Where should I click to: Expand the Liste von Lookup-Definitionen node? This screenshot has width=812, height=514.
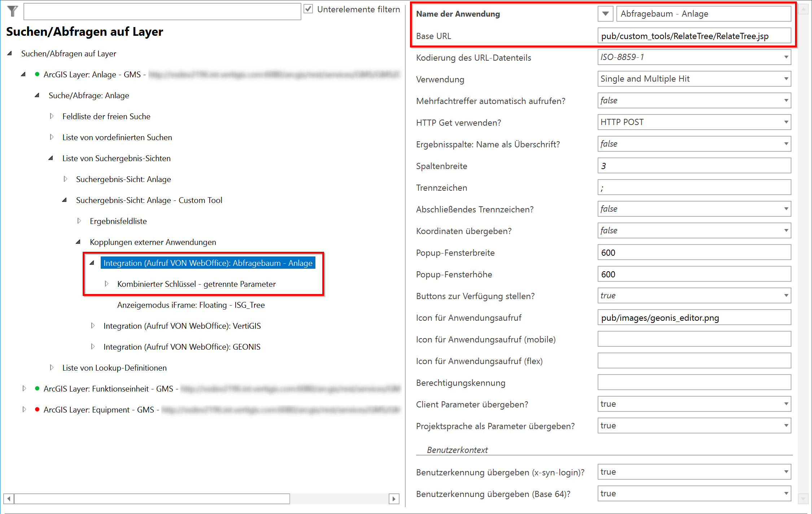tap(52, 367)
